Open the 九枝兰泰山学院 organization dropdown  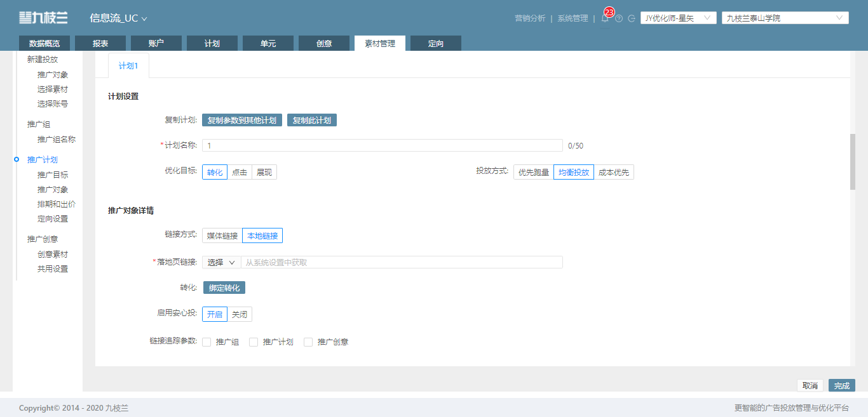point(785,18)
